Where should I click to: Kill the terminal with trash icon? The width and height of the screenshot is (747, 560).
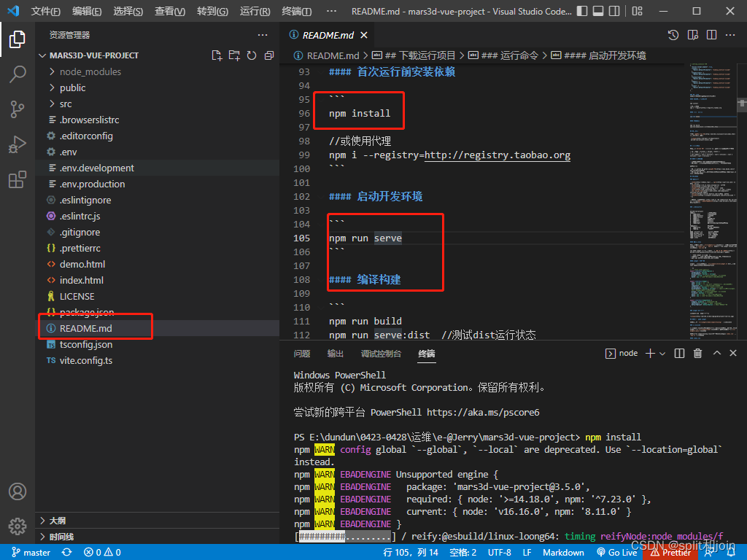coord(697,354)
